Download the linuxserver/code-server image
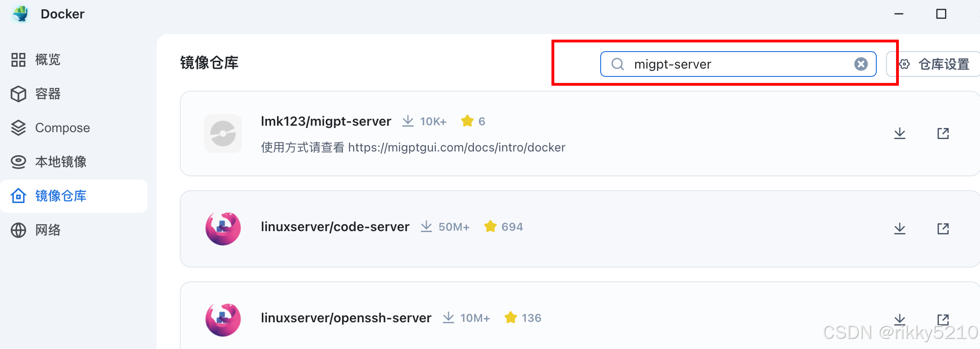The width and height of the screenshot is (980, 349). (x=899, y=229)
